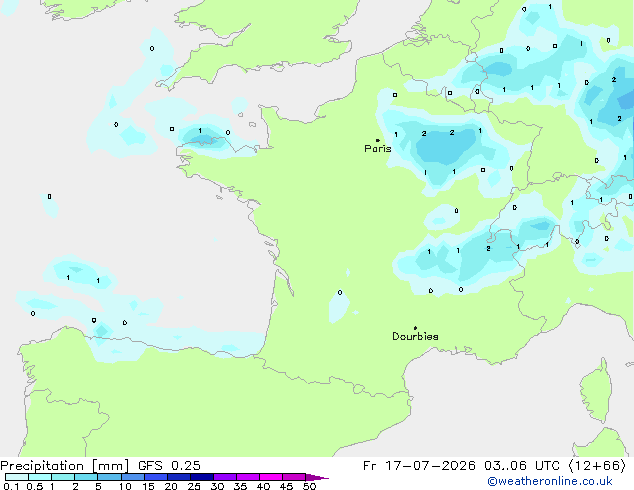
Task: Click the forecast date '17-07-2026' text
Action: pos(430,466)
